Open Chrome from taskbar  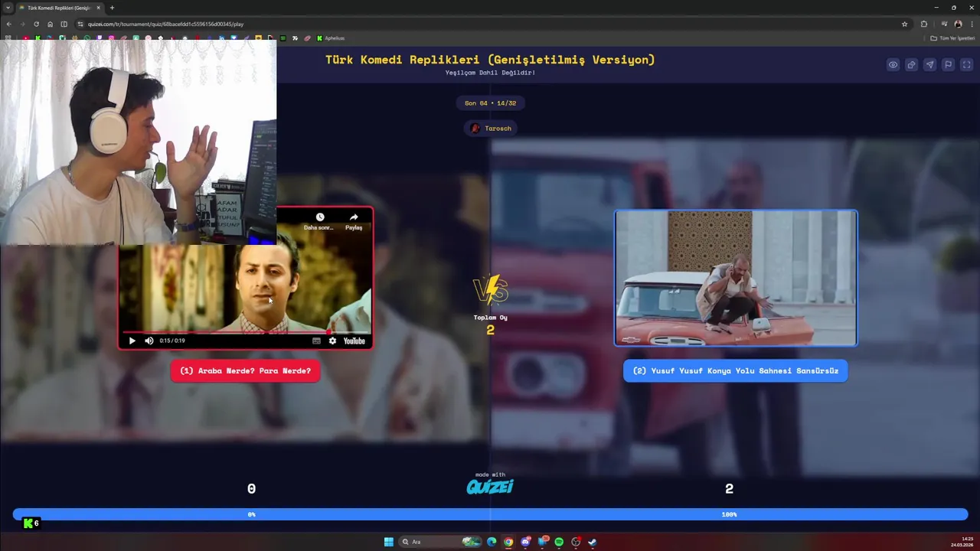(x=508, y=542)
